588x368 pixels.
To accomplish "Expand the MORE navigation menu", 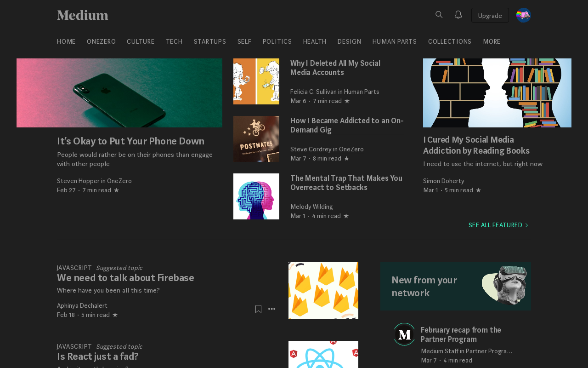I will (492, 41).
